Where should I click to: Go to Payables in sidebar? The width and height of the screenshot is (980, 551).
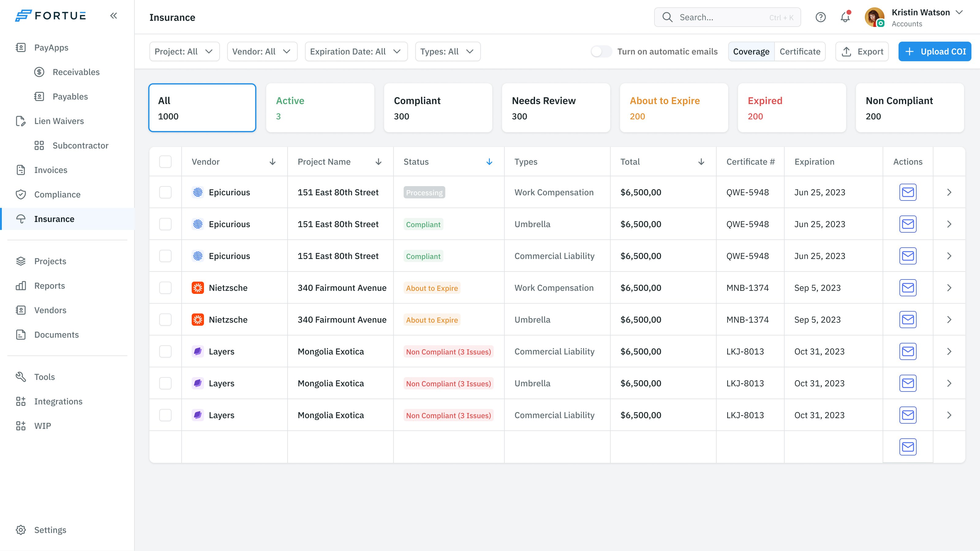(x=70, y=96)
